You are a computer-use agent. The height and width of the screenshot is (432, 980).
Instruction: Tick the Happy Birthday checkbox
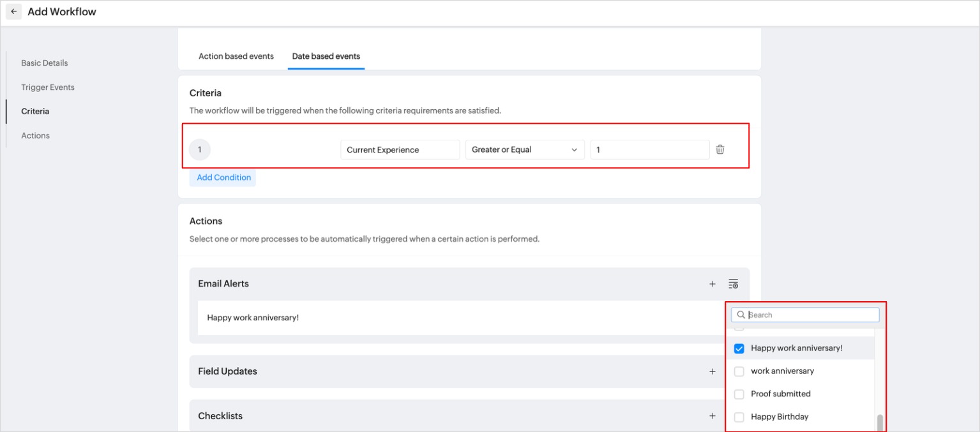(x=739, y=417)
